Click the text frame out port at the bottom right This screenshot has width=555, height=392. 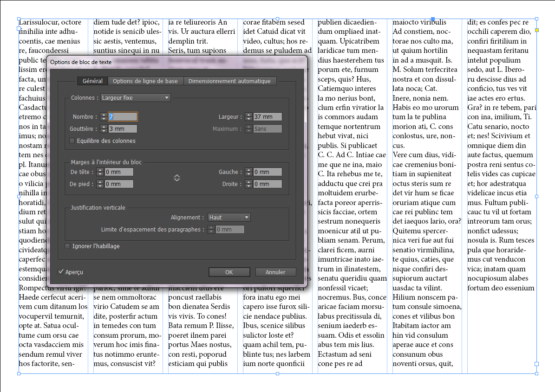(536, 364)
